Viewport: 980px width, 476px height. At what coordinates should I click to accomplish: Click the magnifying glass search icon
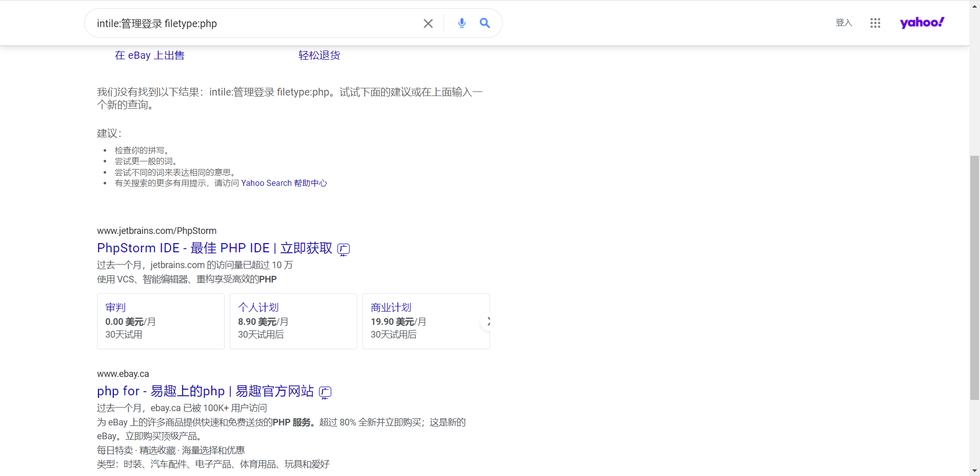coord(484,23)
